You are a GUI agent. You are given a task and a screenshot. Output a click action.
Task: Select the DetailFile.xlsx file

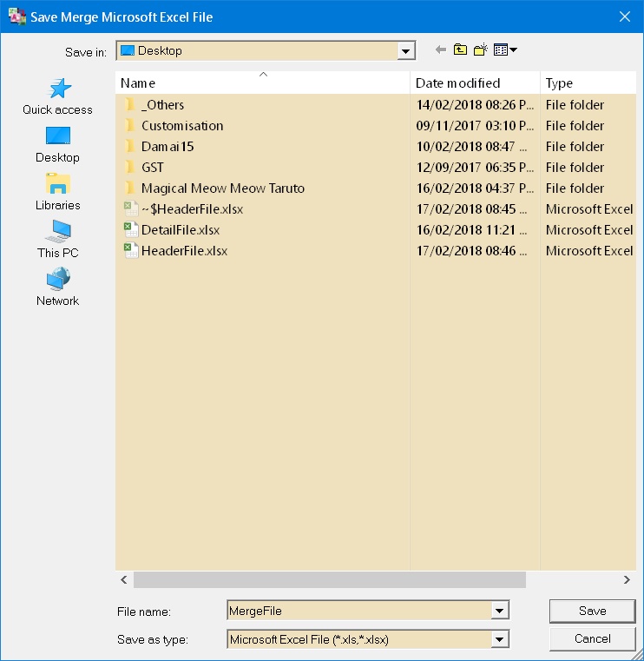click(181, 230)
